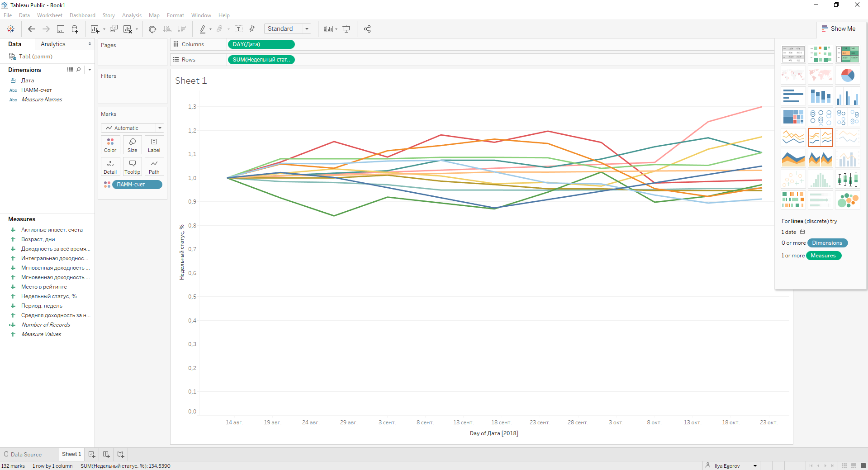The image size is (868, 470).
Task: Select the box-and-whisker plot in Show Me
Action: pyautogui.click(x=848, y=179)
